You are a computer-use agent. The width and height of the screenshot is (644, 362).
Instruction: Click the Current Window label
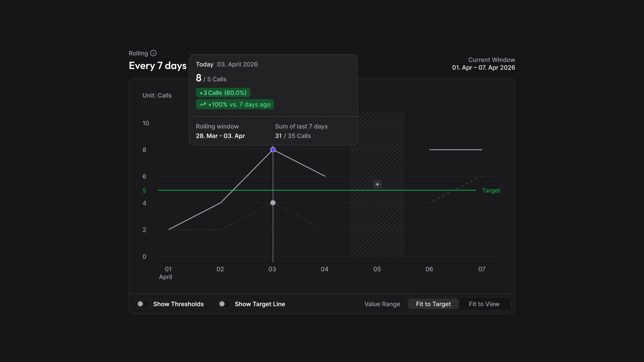point(491,60)
